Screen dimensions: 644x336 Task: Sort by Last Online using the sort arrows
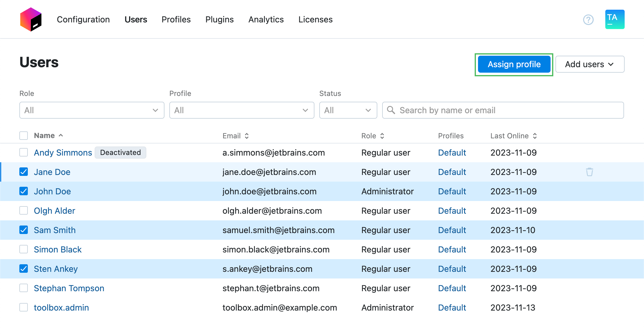coord(535,136)
